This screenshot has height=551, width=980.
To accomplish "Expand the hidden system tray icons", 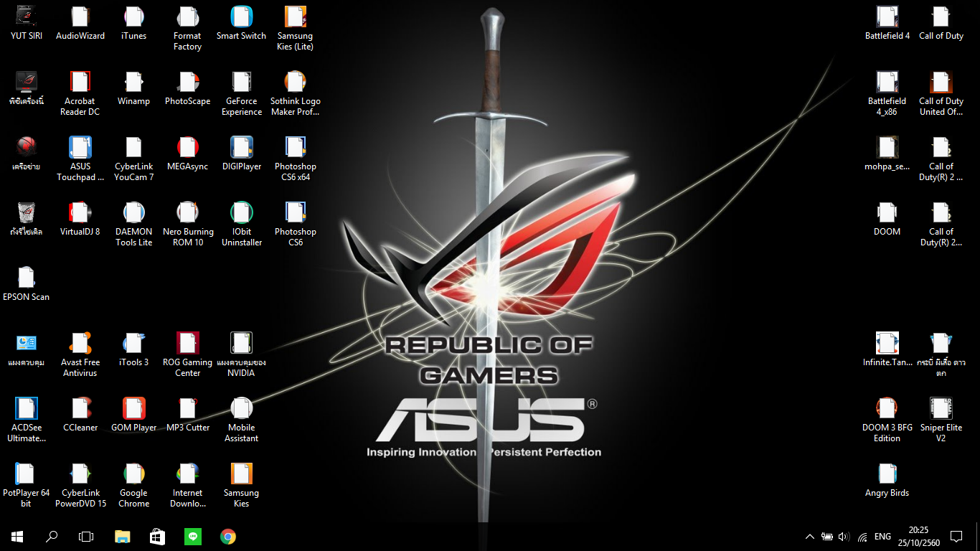I will [x=810, y=536].
